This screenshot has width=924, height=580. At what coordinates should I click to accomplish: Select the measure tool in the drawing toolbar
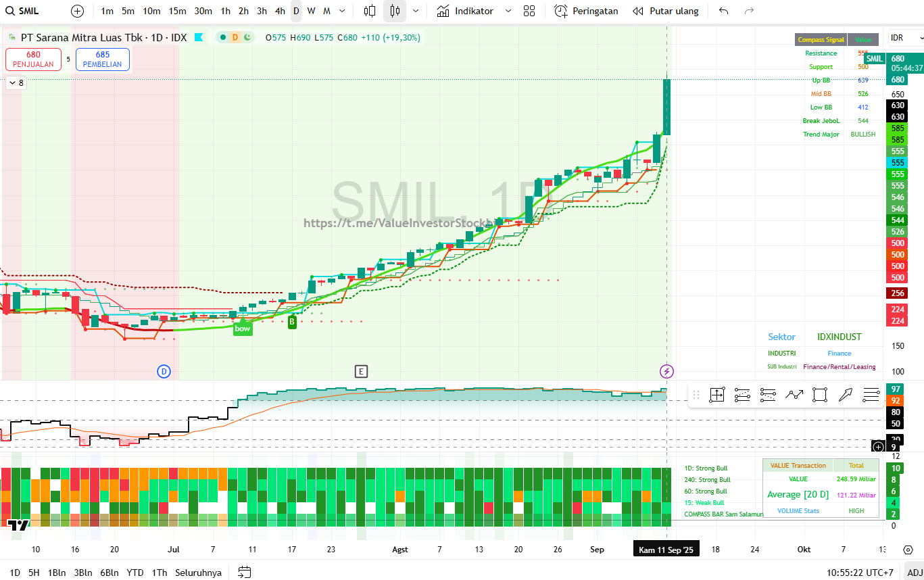point(716,395)
